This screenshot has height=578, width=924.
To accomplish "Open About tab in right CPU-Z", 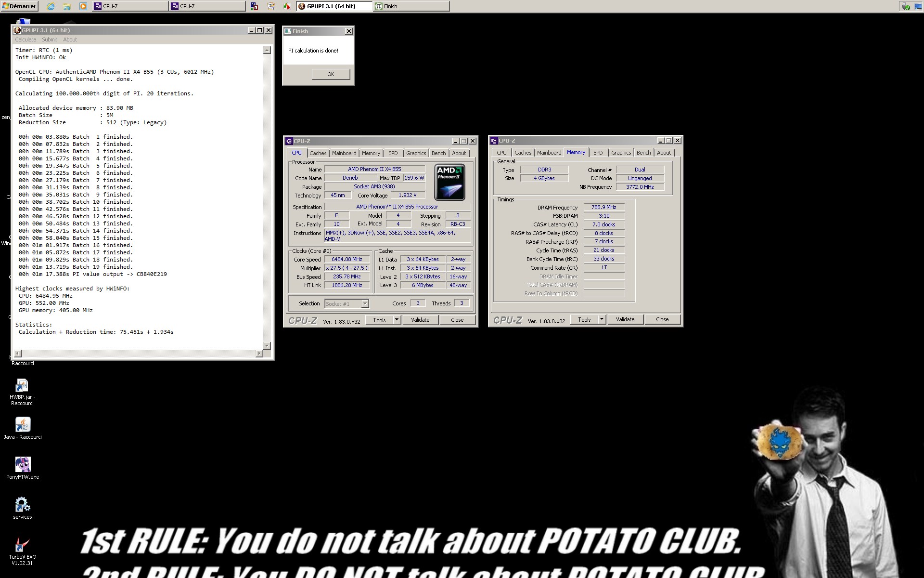I will 664,153.
